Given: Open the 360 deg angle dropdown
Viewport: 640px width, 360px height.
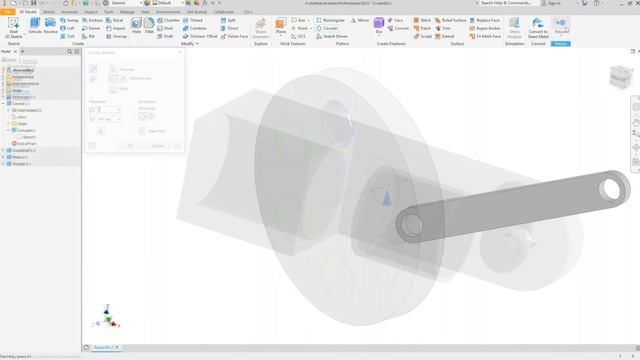Looking at the screenshot, I should [119, 119].
